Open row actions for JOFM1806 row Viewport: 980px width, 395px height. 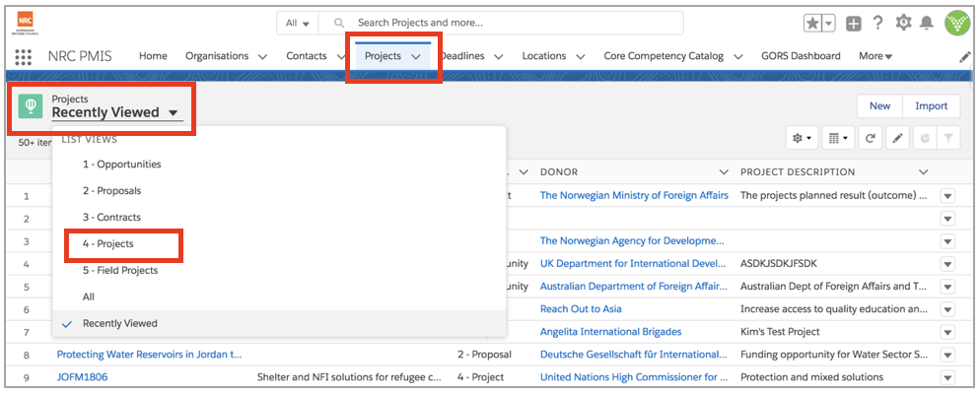(x=947, y=377)
